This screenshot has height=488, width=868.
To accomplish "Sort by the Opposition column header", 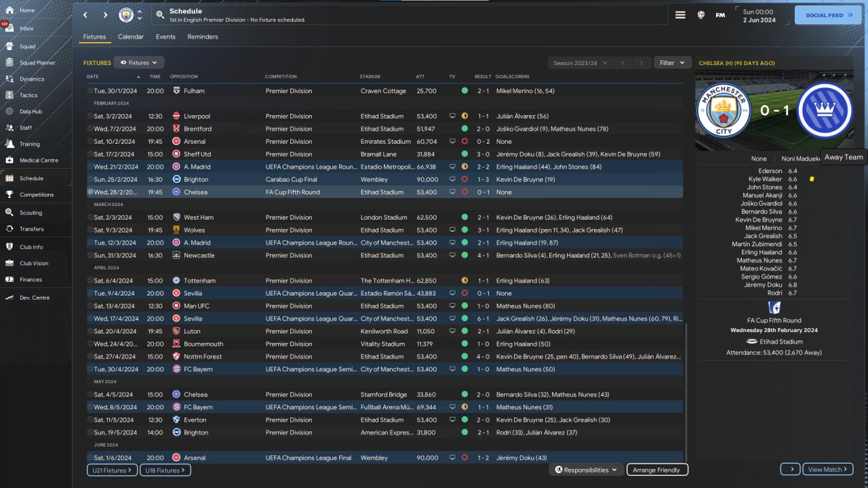I will coord(184,77).
